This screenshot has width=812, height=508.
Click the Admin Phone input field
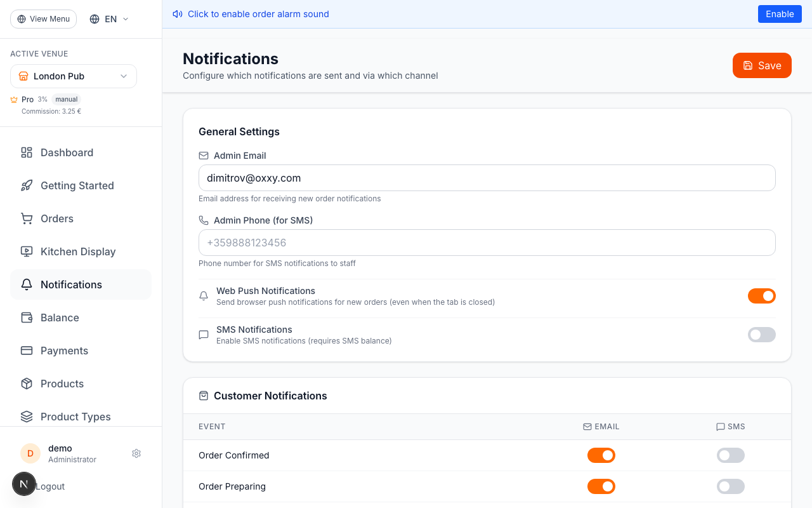[487, 243]
